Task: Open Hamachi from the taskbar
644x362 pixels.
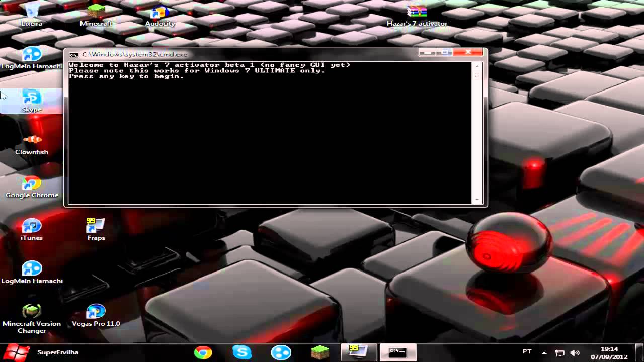Action: coord(281,352)
